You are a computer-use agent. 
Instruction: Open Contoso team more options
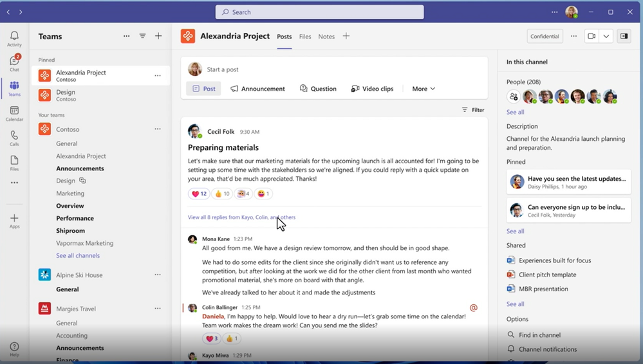158,129
